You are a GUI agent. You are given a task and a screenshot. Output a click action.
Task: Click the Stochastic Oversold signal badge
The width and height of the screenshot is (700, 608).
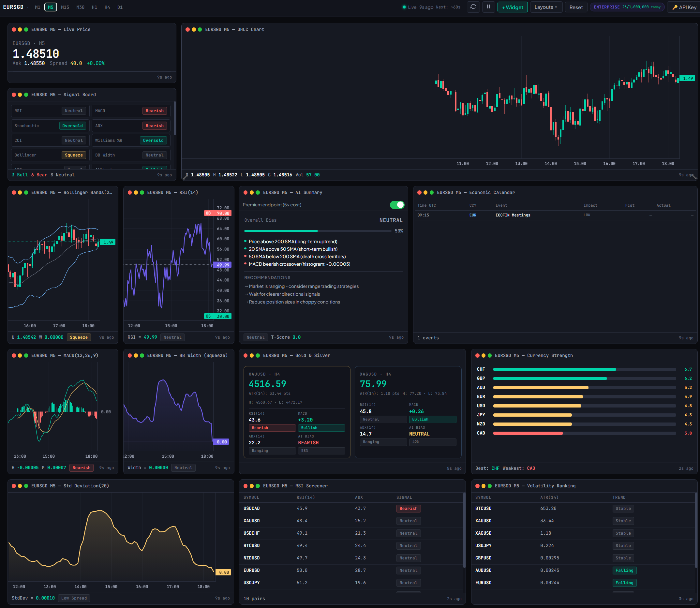pyautogui.click(x=73, y=126)
